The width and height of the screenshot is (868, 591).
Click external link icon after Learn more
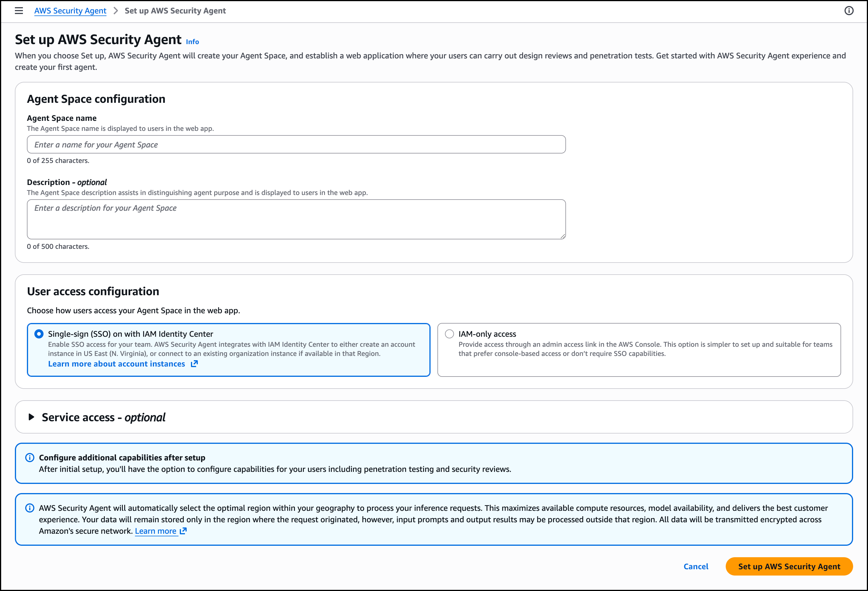[x=183, y=531]
